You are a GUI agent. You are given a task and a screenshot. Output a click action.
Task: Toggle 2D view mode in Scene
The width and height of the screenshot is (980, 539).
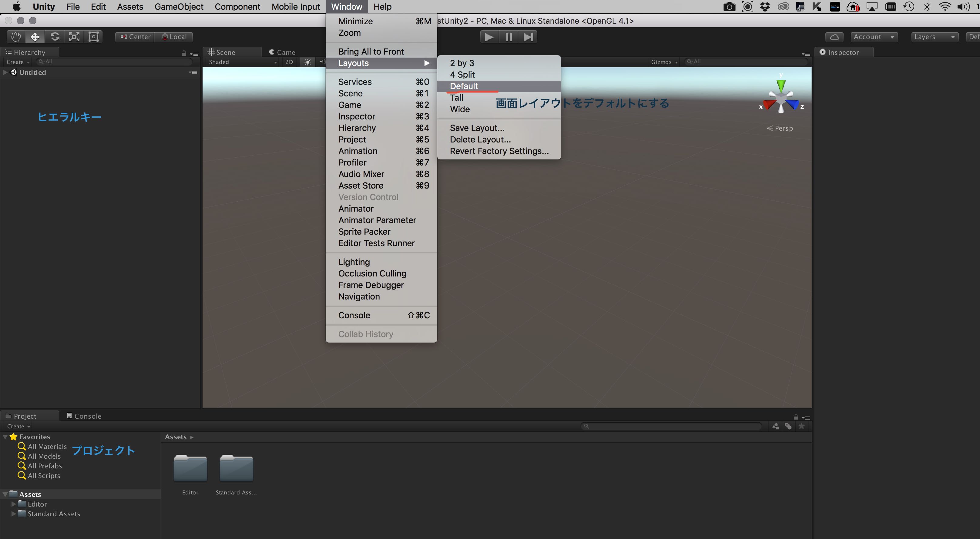[x=289, y=62]
